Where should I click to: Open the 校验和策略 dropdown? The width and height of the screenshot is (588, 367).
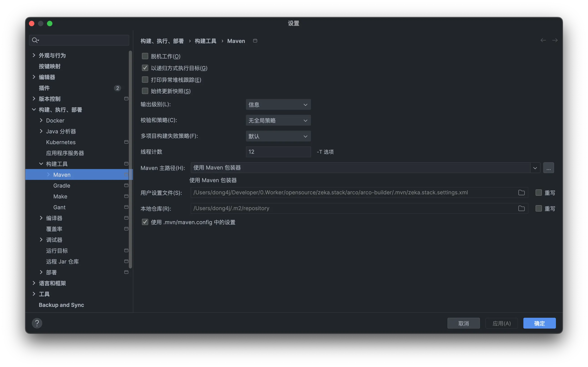point(278,120)
